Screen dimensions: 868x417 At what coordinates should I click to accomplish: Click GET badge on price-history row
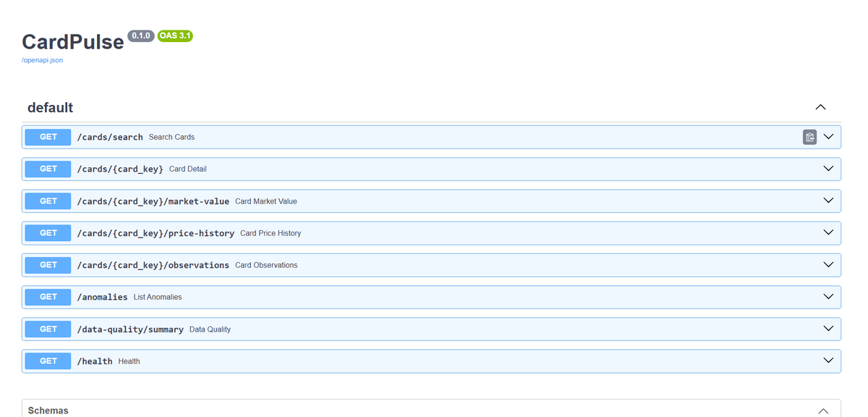click(x=48, y=232)
